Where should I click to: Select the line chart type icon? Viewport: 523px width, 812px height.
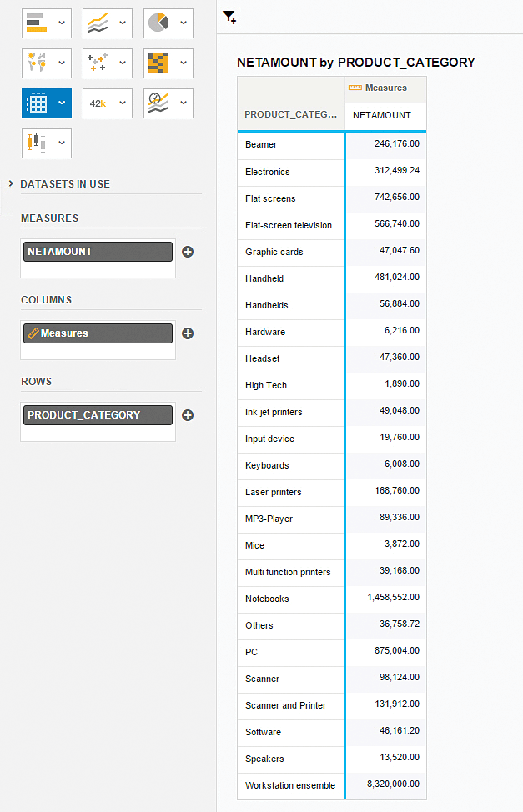tap(98, 23)
